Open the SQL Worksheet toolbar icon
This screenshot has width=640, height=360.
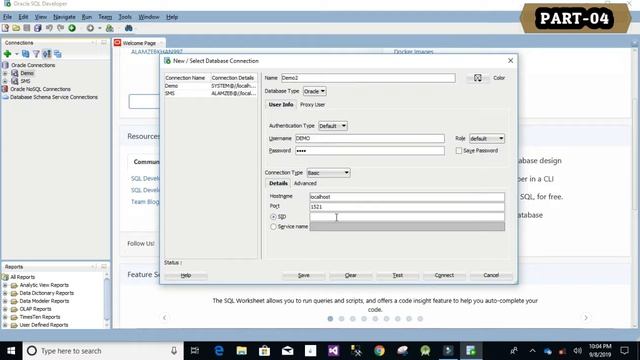[x=109, y=28]
